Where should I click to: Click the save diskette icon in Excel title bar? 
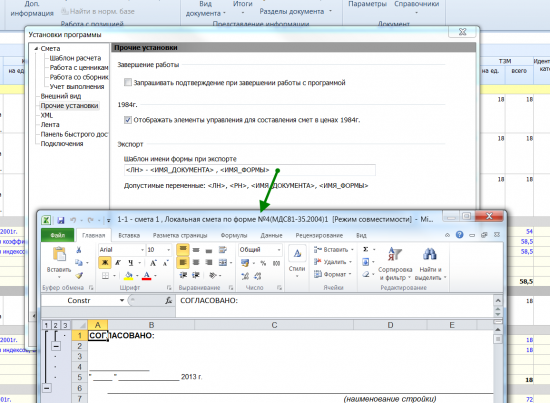point(61,220)
